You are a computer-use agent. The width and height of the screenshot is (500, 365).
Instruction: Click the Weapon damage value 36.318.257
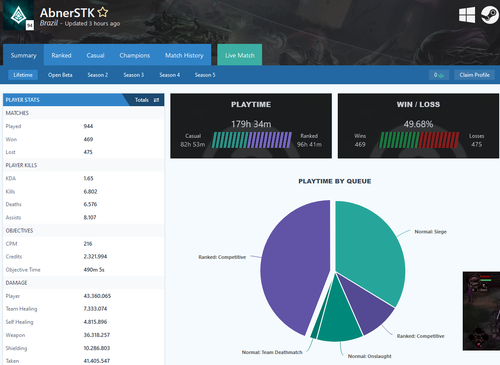[x=97, y=335]
